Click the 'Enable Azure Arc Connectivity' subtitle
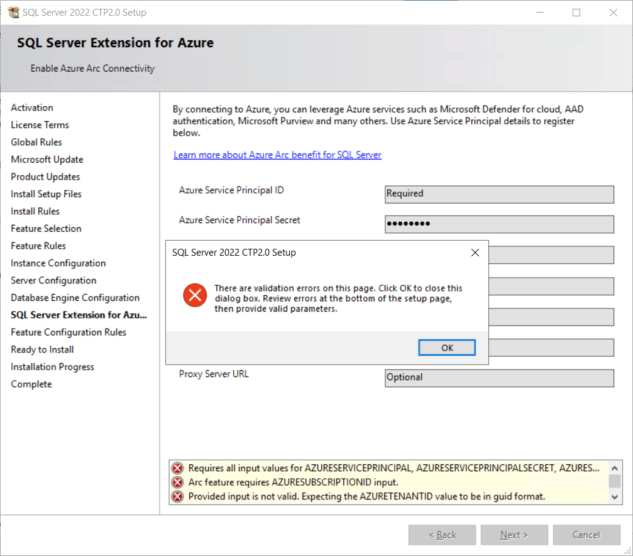Screen dimensions: 633x556 point(92,69)
